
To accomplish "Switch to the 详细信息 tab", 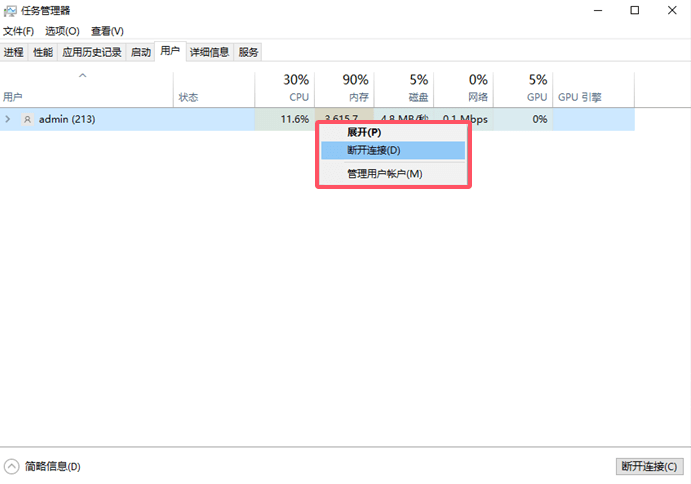I will coord(209,52).
